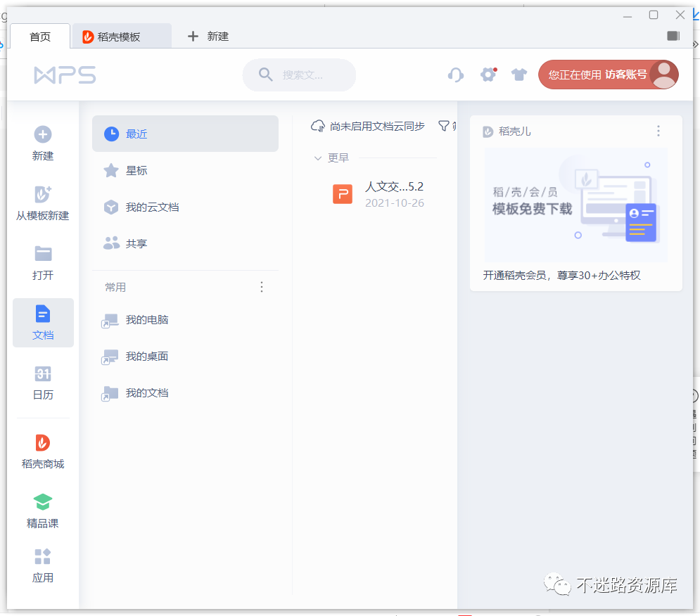The image size is (700, 616).
Task: Click the filter funnel icon
Action: pos(443,127)
